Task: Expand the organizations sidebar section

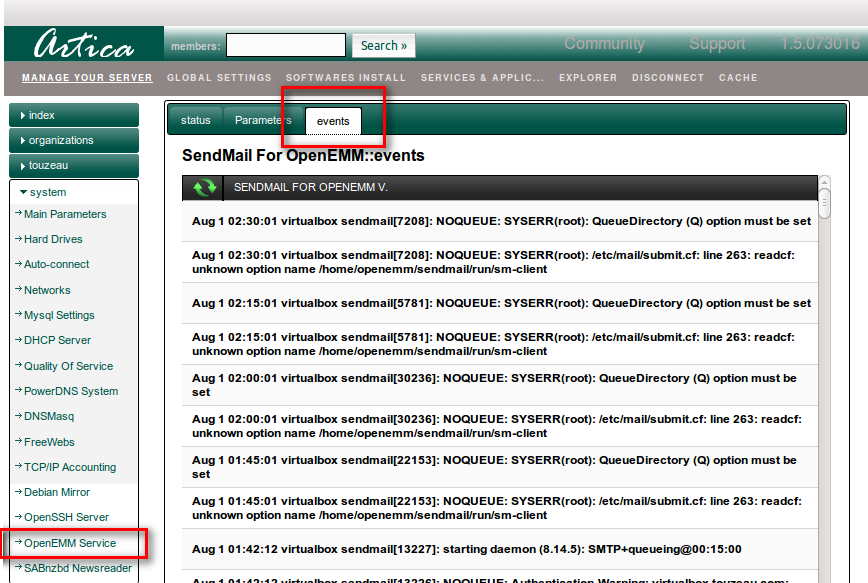Action: pyautogui.click(x=74, y=140)
